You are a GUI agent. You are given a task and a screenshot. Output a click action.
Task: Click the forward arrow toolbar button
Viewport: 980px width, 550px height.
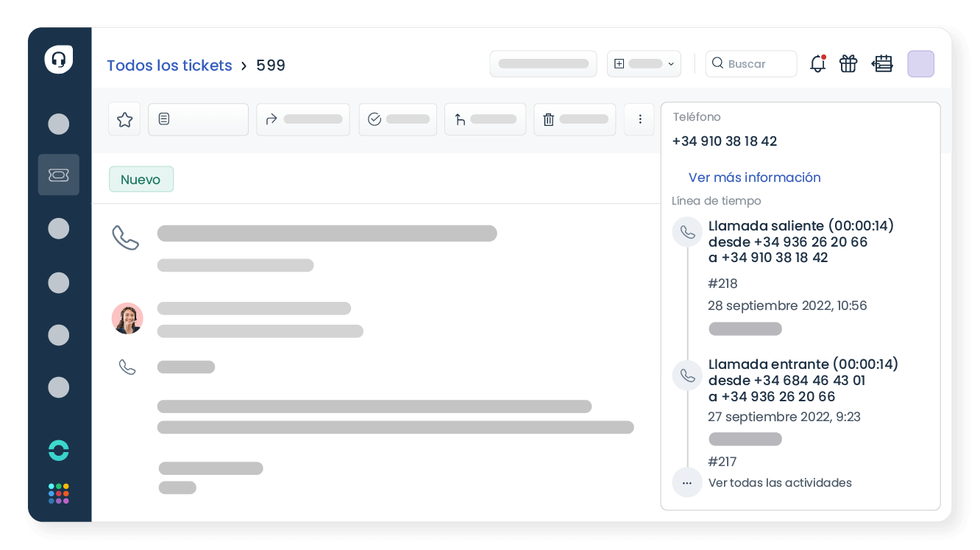pos(303,119)
